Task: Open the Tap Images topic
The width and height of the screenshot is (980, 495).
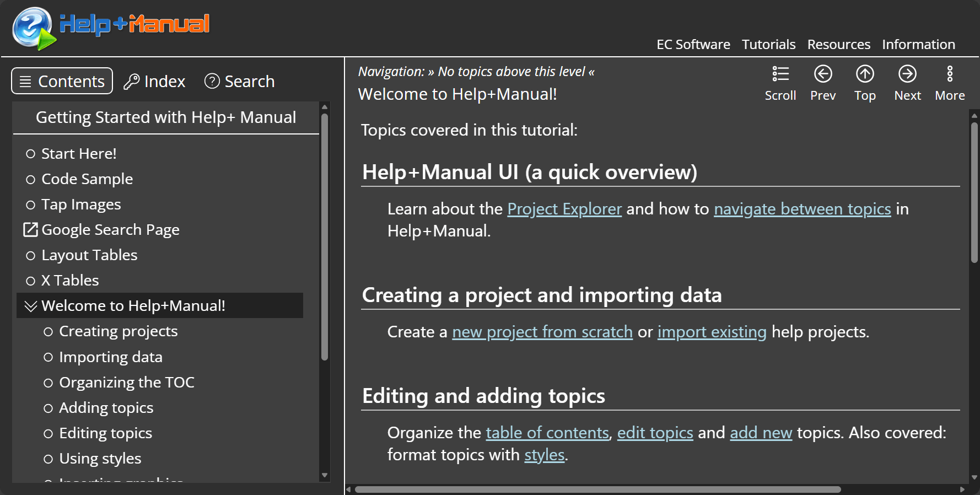Action: (81, 205)
